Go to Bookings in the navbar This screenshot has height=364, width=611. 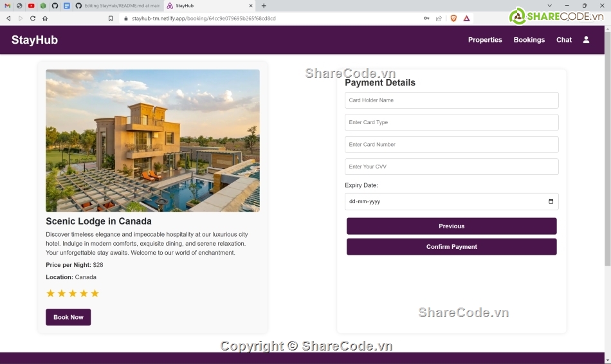pyautogui.click(x=529, y=40)
